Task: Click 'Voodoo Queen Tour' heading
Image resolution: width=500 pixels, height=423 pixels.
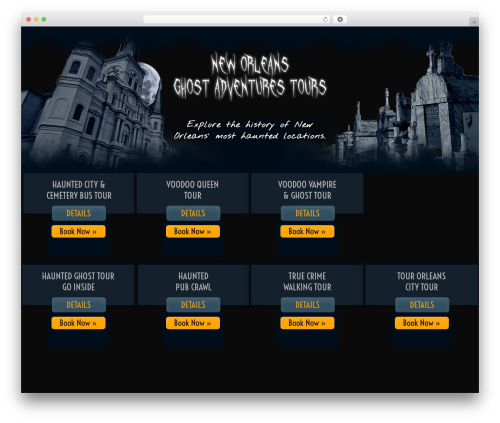Action: pos(193,190)
